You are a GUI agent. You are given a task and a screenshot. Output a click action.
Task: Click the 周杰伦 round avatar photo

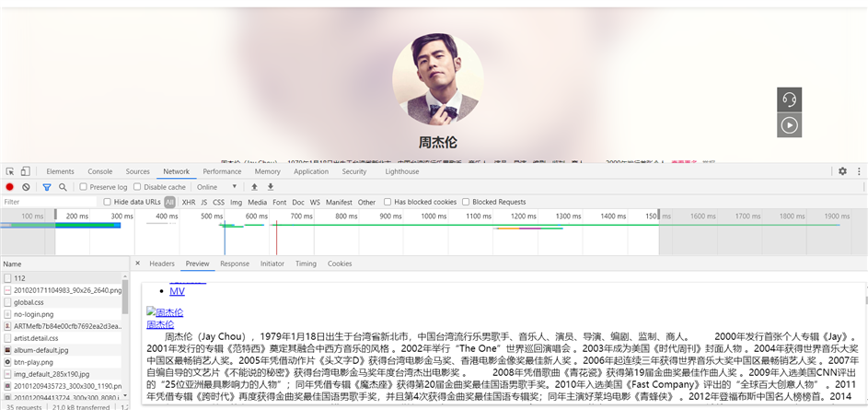(x=438, y=79)
